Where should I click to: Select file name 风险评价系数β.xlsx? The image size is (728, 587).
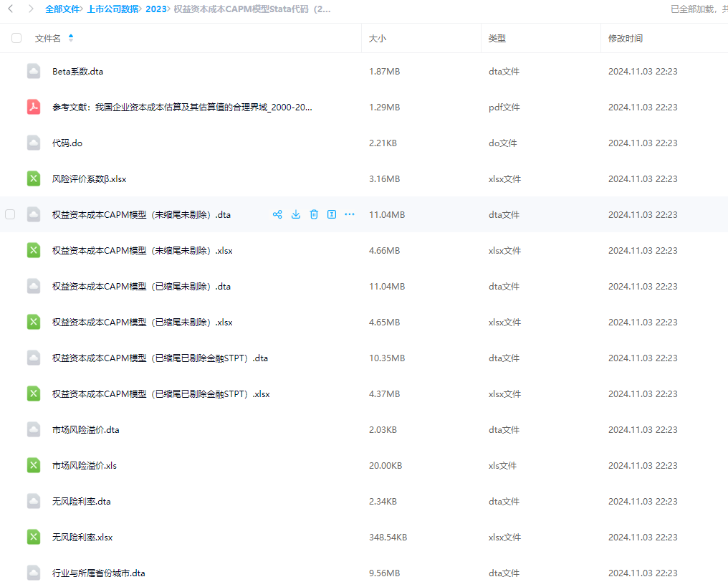[x=89, y=178]
